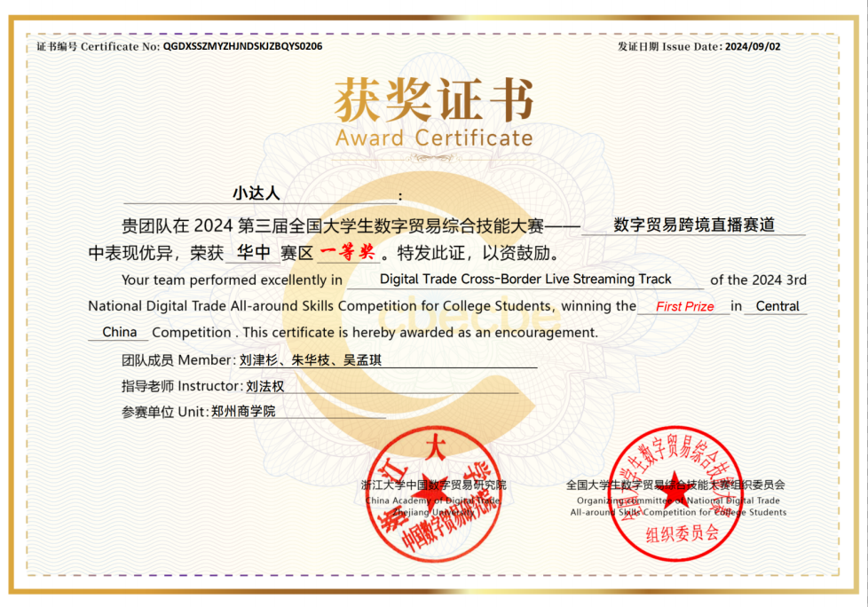The height and width of the screenshot is (607, 868).
Task: Click the certificate number QGDXSSZMYZHJNDSKJZBQYS0206
Action: [242, 46]
